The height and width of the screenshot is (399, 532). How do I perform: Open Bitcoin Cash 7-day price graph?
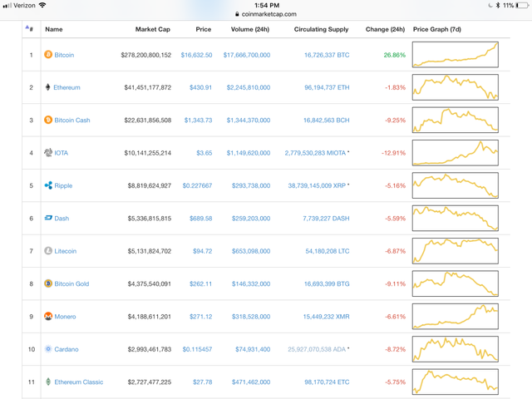click(x=456, y=120)
